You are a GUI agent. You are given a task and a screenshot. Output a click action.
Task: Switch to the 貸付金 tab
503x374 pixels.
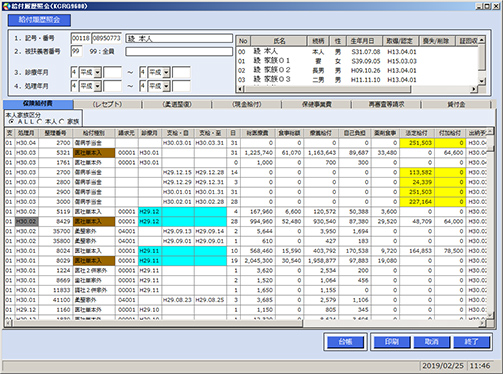pyautogui.click(x=456, y=104)
